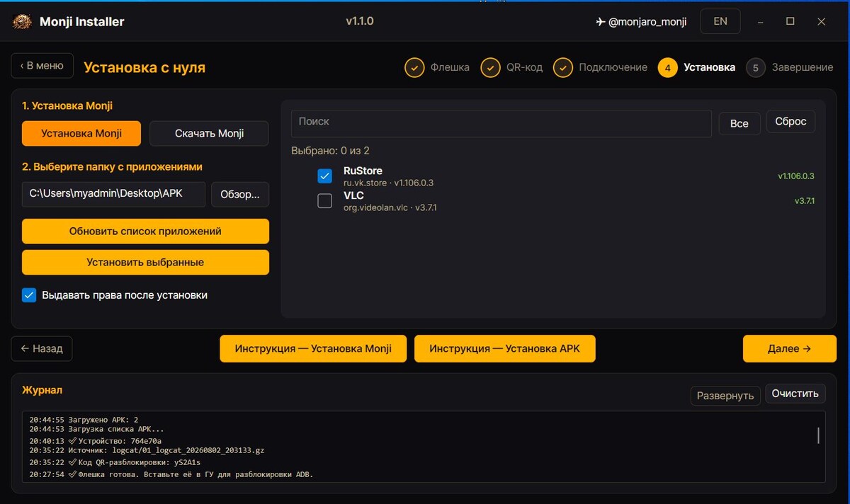Reset selection with «Сброс»

click(x=790, y=121)
